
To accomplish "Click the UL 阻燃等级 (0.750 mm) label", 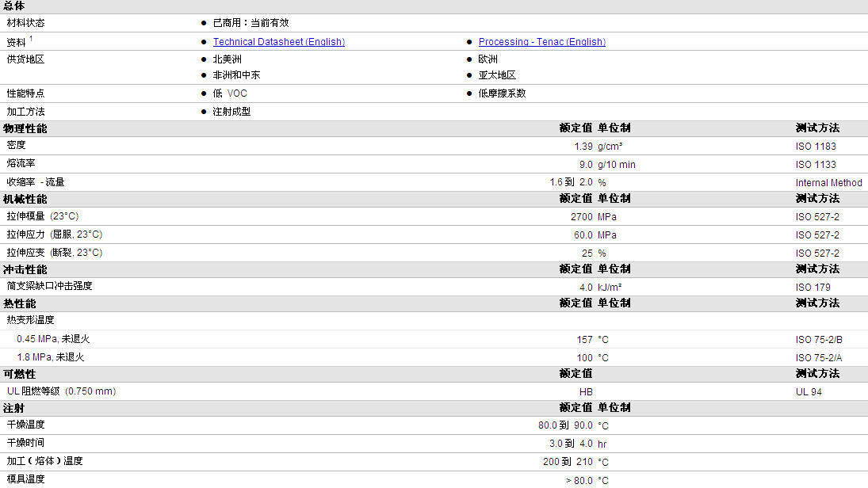I will click(61, 391).
